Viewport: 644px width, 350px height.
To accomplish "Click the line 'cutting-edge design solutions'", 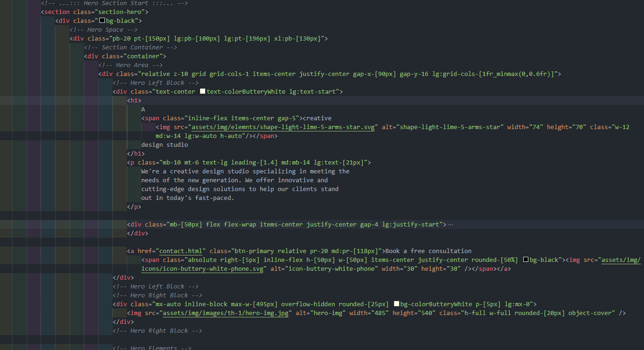I will 240,189.
